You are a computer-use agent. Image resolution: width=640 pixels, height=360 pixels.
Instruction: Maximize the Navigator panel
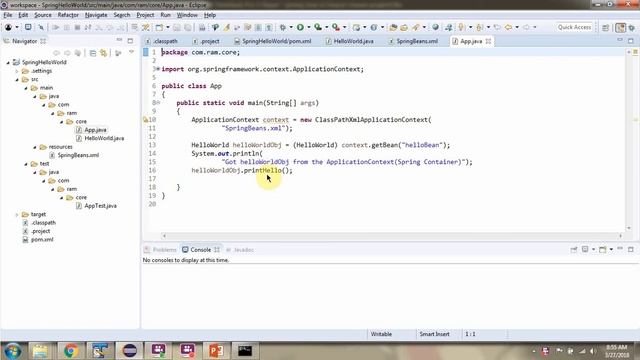click(x=130, y=41)
